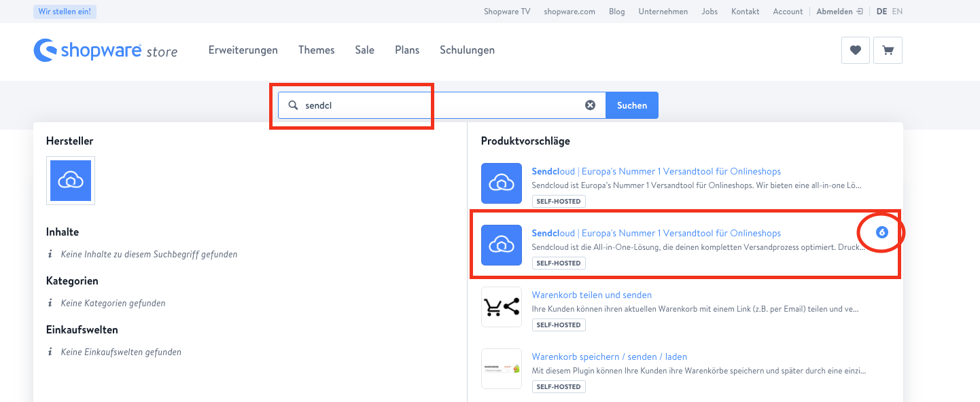Open the first Sendcloud product cloud icon
This screenshot has height=402, width=980.
pyautogui.click(x=502, y=183)
